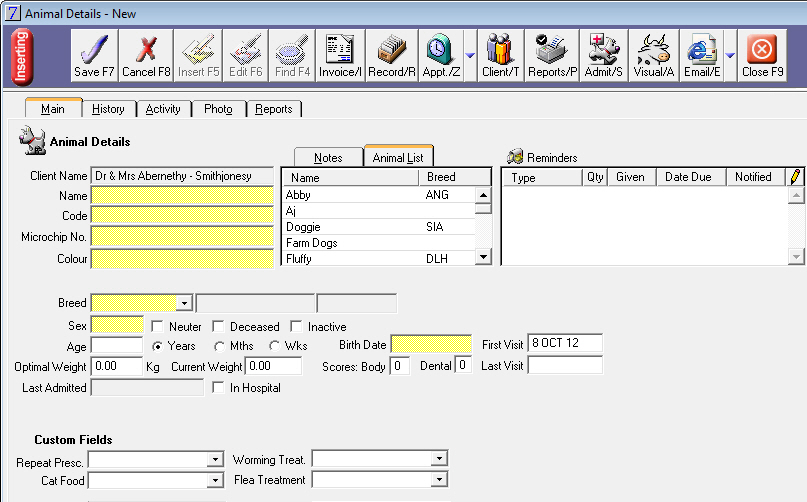Click the First Visit date field
The image size is (807, 502).
[565, 343]
